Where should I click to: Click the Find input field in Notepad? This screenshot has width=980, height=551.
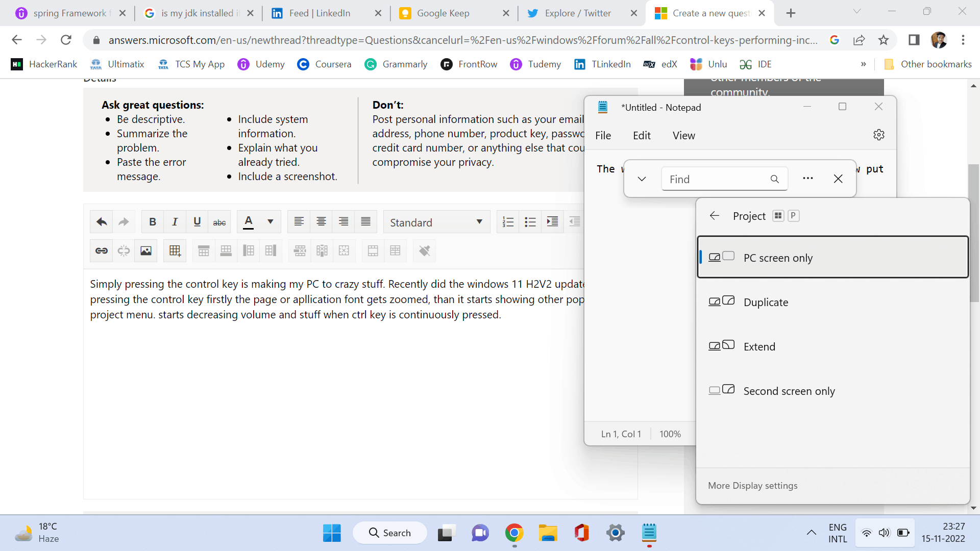coord(717,179)
